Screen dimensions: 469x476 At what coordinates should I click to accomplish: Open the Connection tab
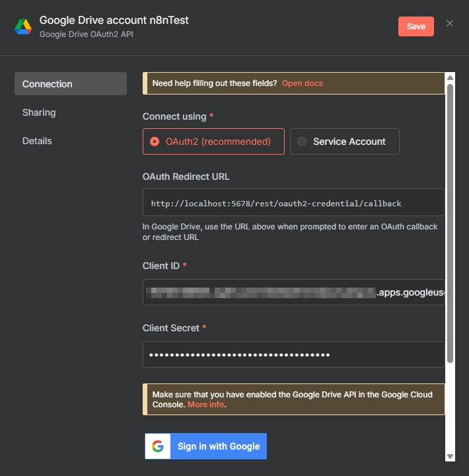click(x=71, y=84)
